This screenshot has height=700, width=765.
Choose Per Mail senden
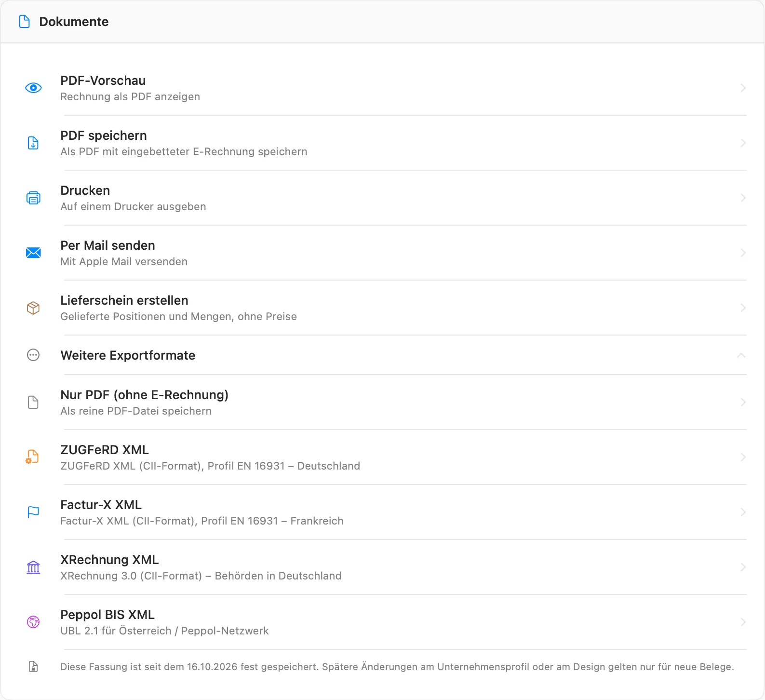382,253
